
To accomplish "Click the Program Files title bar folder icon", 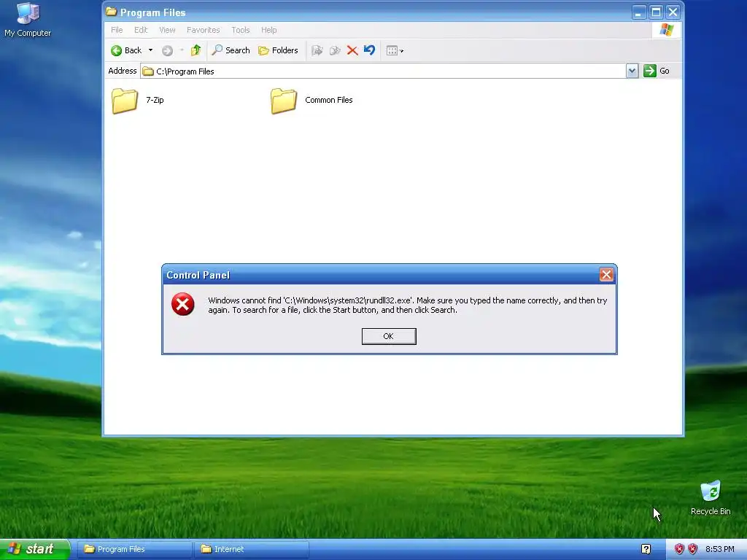I will point(112,12).
